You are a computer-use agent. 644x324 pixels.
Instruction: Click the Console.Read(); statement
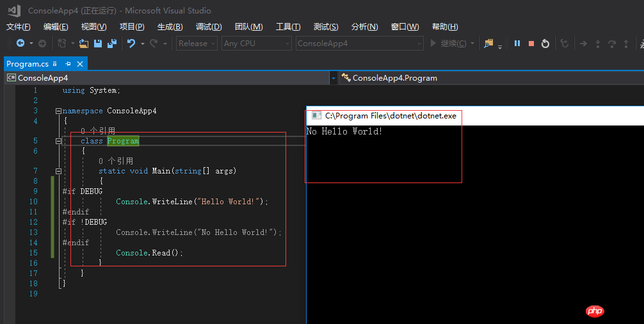(150, 253)
